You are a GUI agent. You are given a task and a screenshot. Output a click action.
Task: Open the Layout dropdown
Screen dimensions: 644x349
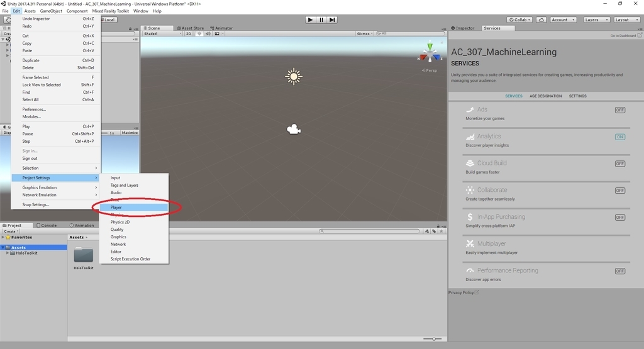(x=627, y=19)
